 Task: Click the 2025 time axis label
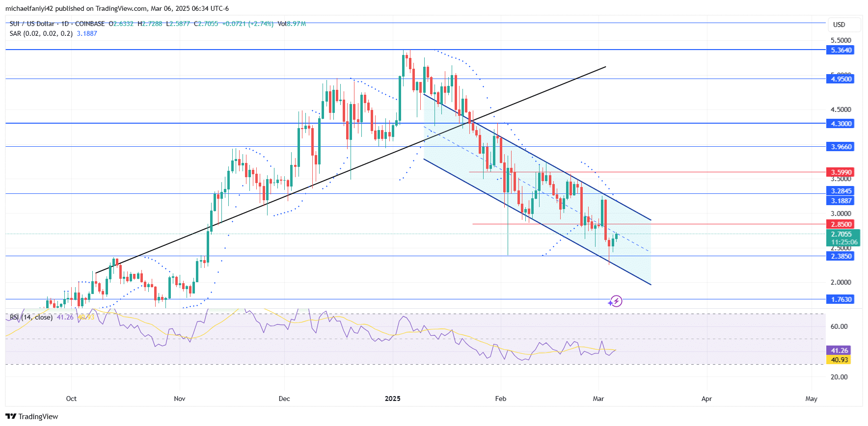[x=393, y=399]
